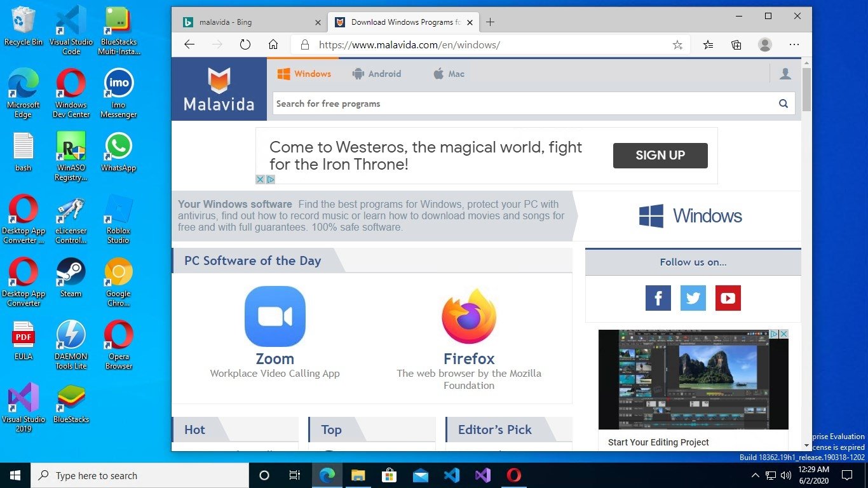Open the Zoom app icon image

pos(275,316)
